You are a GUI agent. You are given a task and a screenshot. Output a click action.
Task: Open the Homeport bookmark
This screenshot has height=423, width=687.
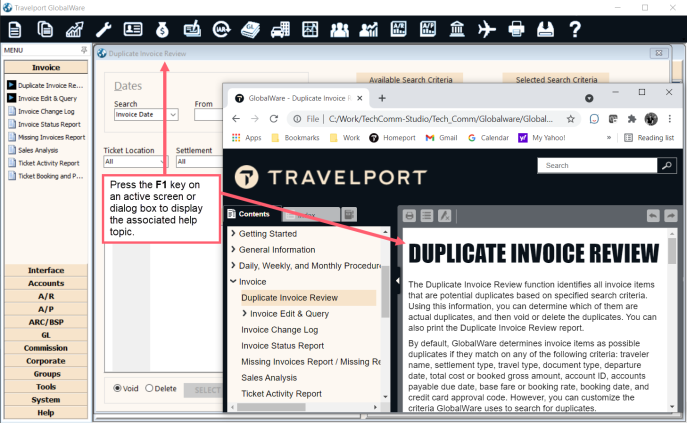click(x=392, y=138)
